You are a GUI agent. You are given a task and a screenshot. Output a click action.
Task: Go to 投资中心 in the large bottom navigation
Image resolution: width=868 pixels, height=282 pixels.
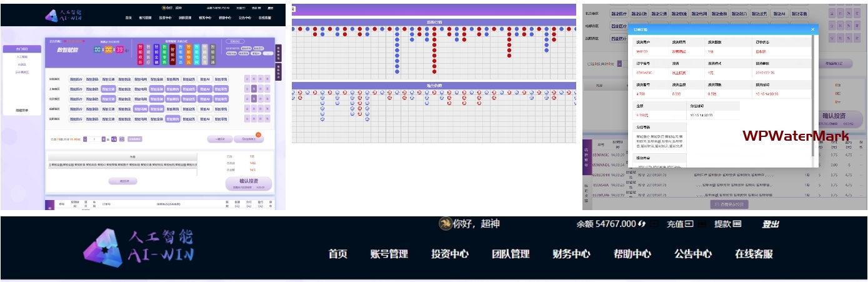(450, 254)
